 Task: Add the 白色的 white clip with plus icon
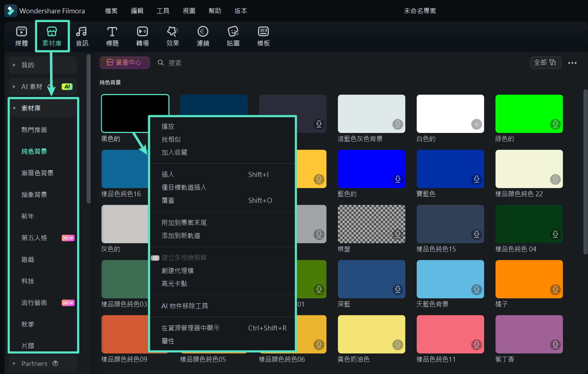(476, 124)
